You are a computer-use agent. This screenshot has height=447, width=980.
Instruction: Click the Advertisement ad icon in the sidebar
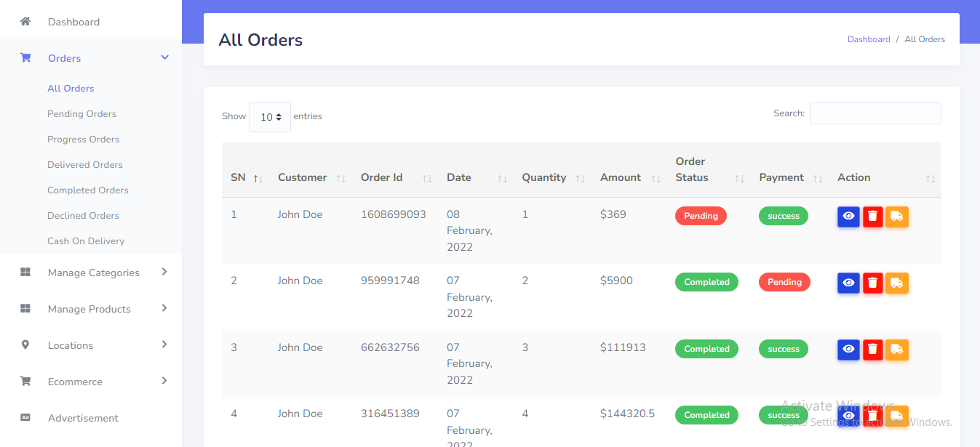[25, 418]
